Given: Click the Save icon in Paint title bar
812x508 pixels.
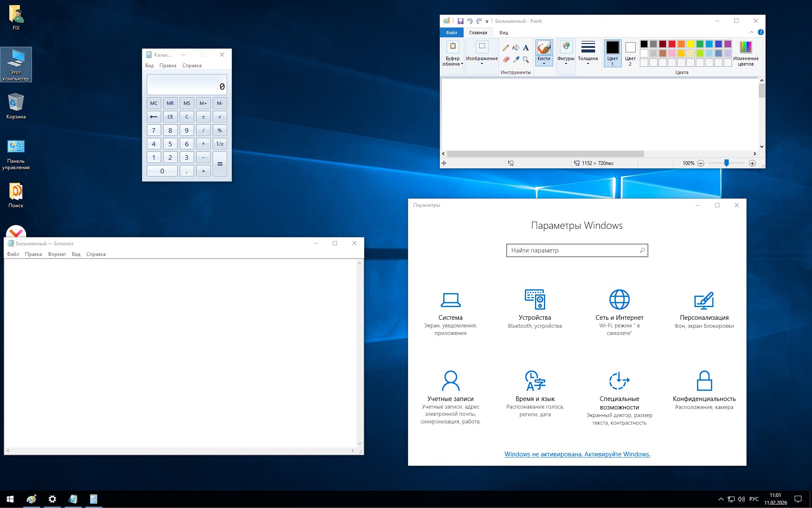Looking at the screenshot, I should tap(461, 21).
